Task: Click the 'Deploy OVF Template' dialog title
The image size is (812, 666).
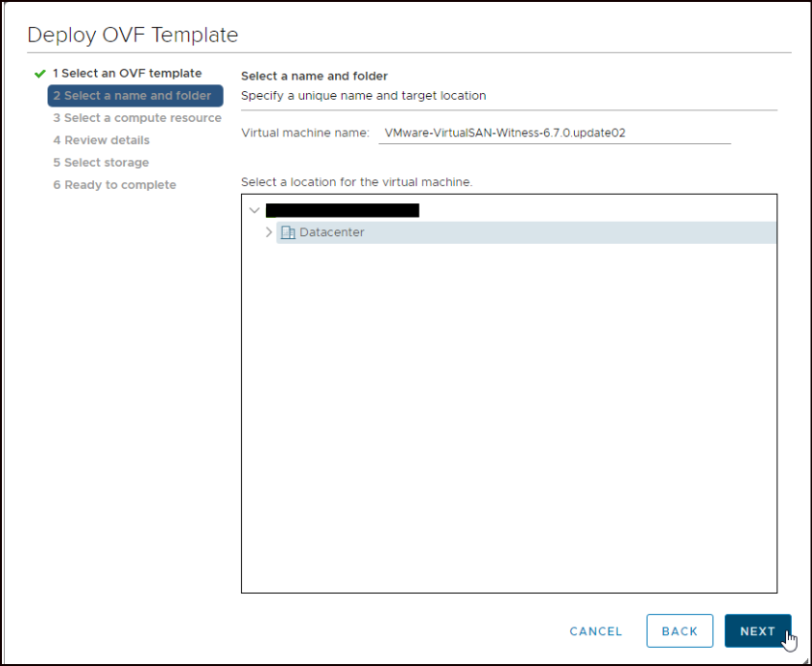Action: (132, 36)
